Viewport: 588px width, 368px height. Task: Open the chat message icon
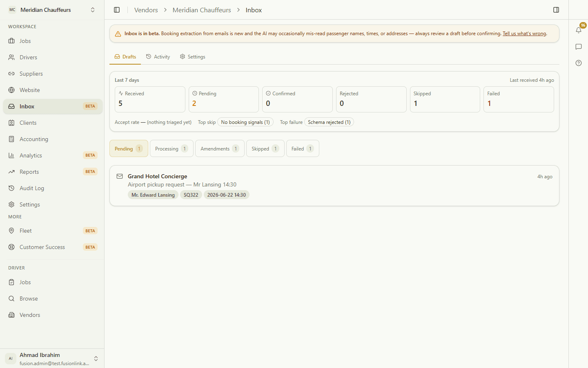pos(579,47)
